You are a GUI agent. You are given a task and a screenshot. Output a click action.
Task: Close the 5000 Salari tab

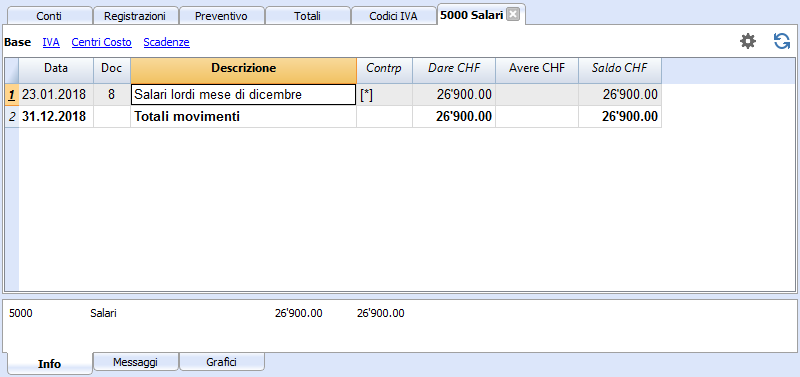coord(513,15)
